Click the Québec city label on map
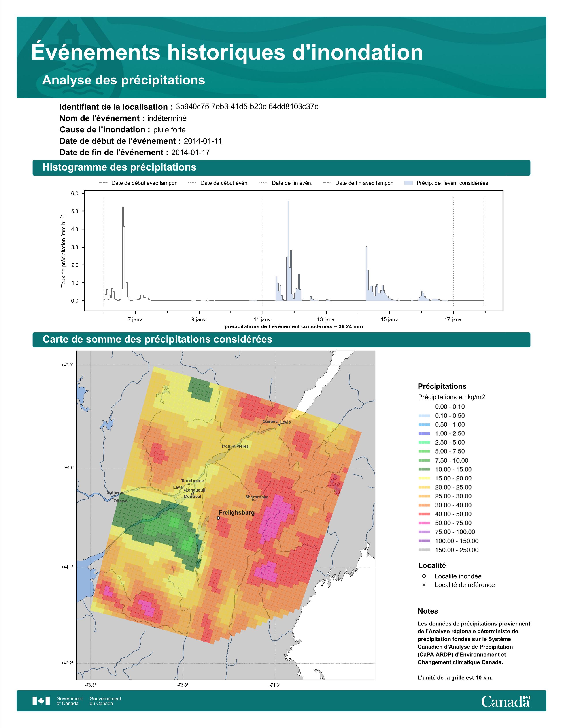Image resolution: width=563 pixels, height=728 pixels. point(270,421)
